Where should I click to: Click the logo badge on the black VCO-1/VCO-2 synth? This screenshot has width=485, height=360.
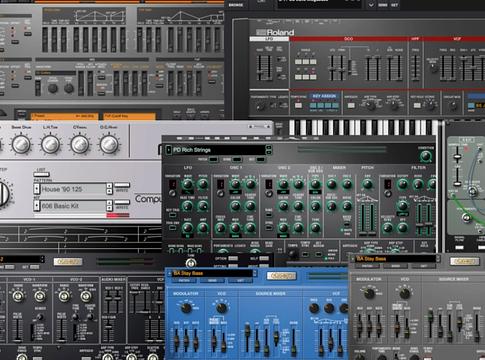point(68,262)
